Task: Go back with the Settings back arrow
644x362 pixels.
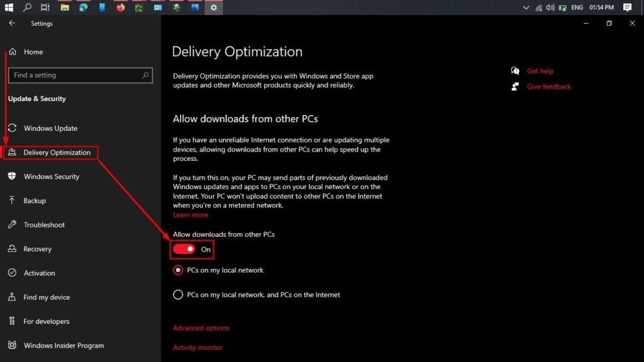Action: 12,23
